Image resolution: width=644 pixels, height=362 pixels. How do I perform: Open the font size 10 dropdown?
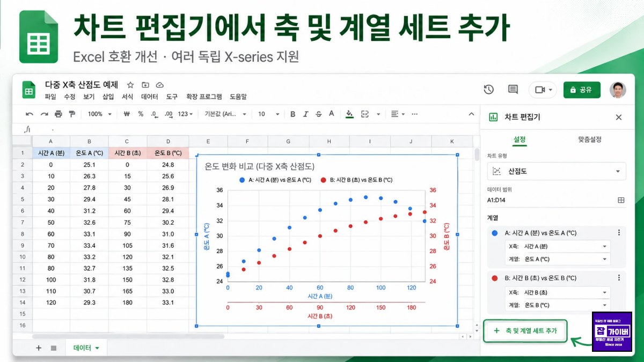[269, 114]
